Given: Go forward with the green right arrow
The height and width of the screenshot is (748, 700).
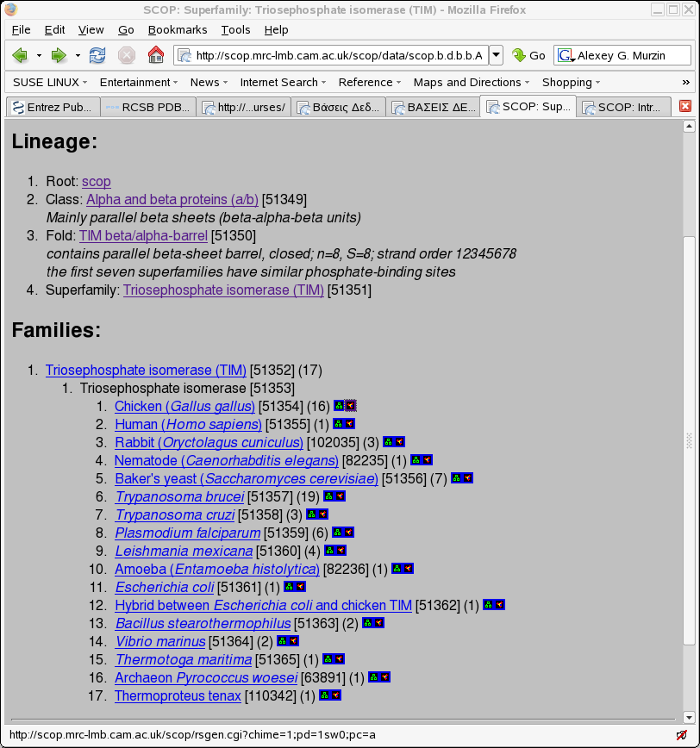Looking at the screenshot, I should click(59, 55).
